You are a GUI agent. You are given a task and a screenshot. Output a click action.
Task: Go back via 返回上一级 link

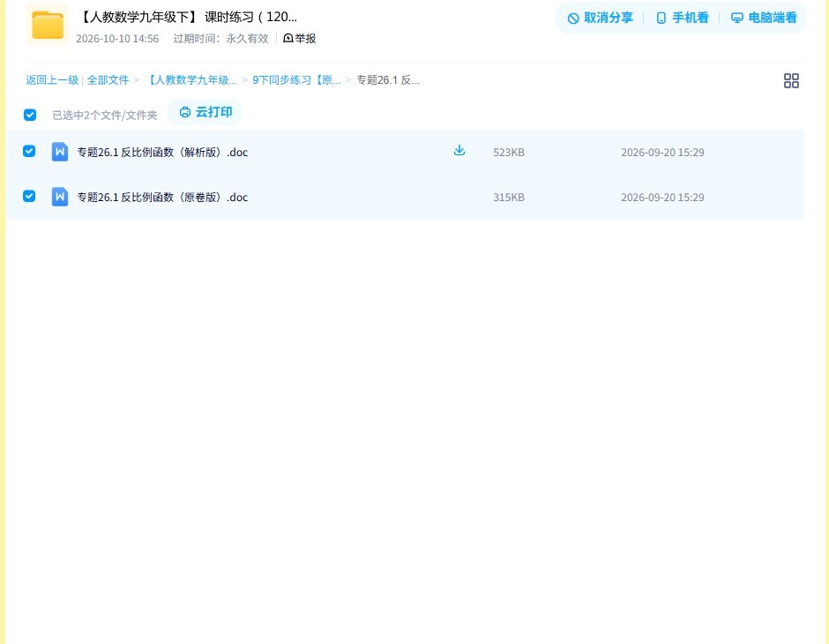click(x=52, y=80)
